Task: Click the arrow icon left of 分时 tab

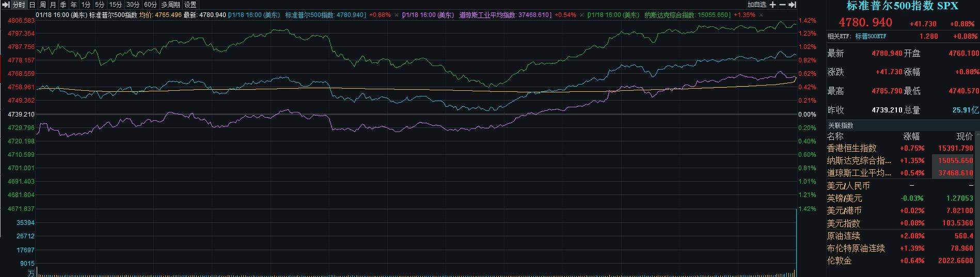Action: click(6, 5)
